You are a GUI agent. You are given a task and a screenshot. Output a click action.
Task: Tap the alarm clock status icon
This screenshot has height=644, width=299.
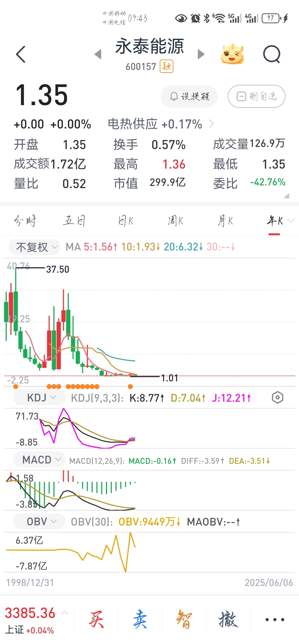pyautogui.click(x=195, y=18)
